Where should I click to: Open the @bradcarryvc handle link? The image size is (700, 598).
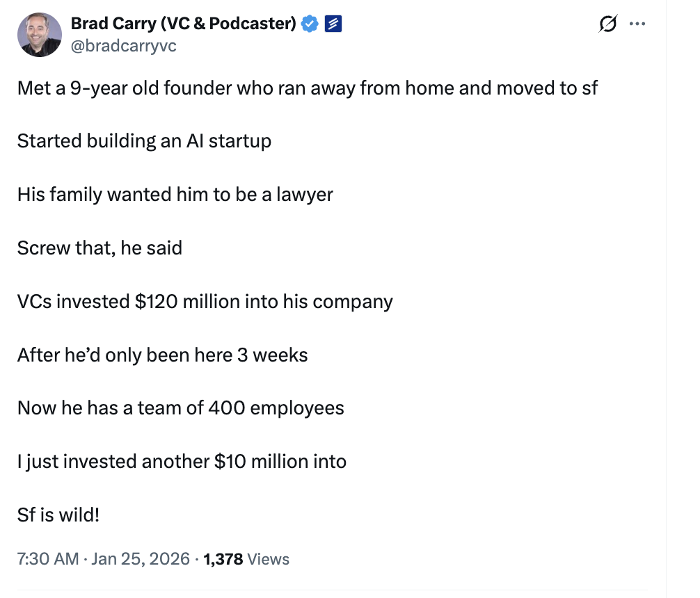pos(123,45)
